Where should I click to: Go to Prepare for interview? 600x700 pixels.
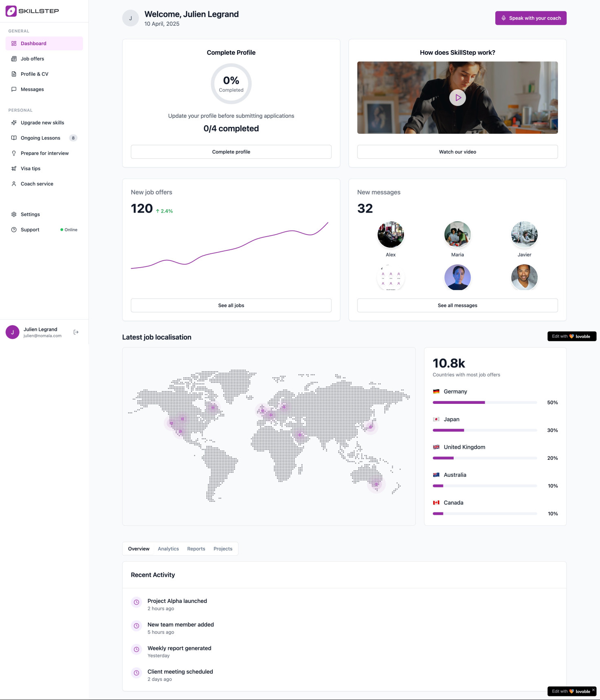pos(44,153)
